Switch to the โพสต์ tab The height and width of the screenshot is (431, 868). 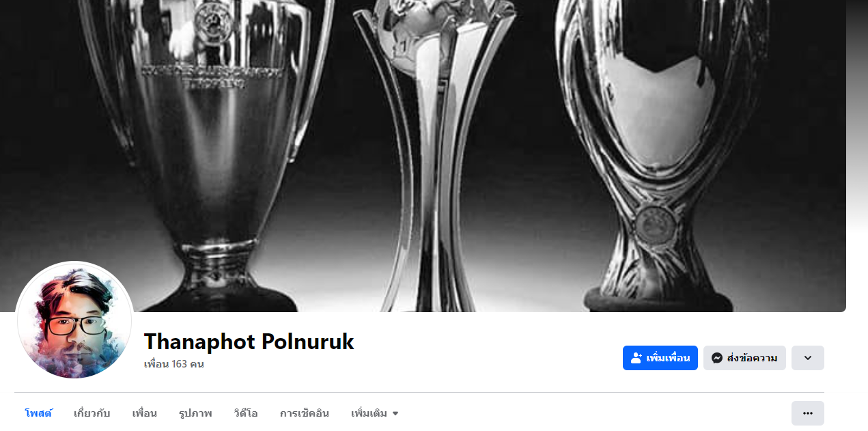[x=38, y=413]
